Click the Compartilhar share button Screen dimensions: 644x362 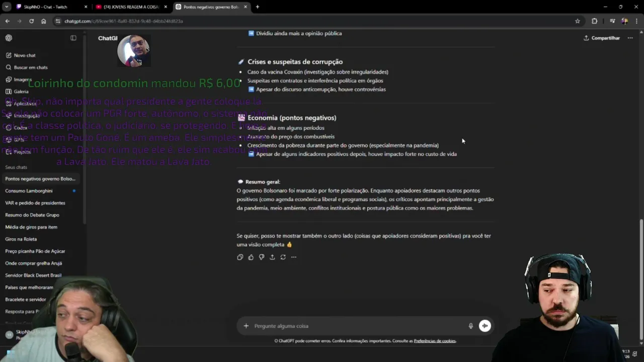pos(602,38)
